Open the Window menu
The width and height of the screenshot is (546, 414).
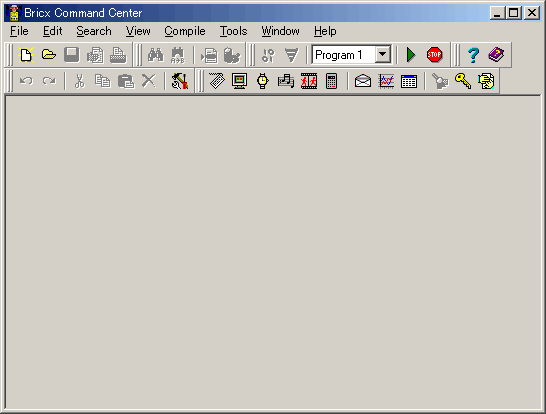pyautogui.click(x=280, y=31)
